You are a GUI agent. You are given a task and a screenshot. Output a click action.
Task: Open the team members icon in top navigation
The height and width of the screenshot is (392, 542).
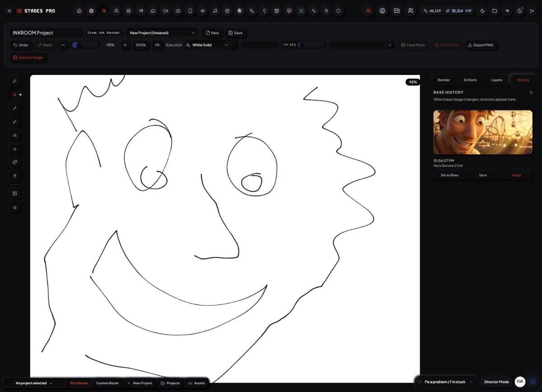117,11
